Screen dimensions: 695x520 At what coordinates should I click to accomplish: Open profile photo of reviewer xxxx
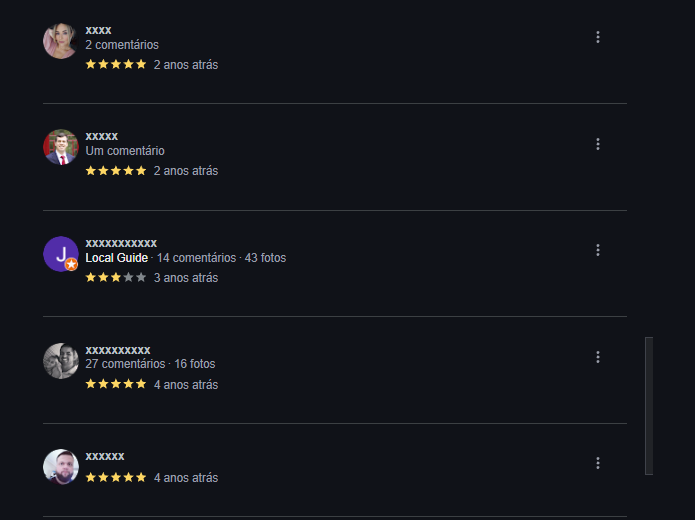(x=61, y=41)
